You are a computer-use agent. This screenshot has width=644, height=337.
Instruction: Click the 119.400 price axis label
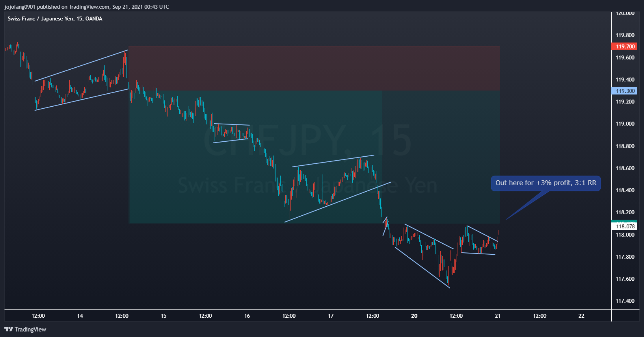click(625, 80)
